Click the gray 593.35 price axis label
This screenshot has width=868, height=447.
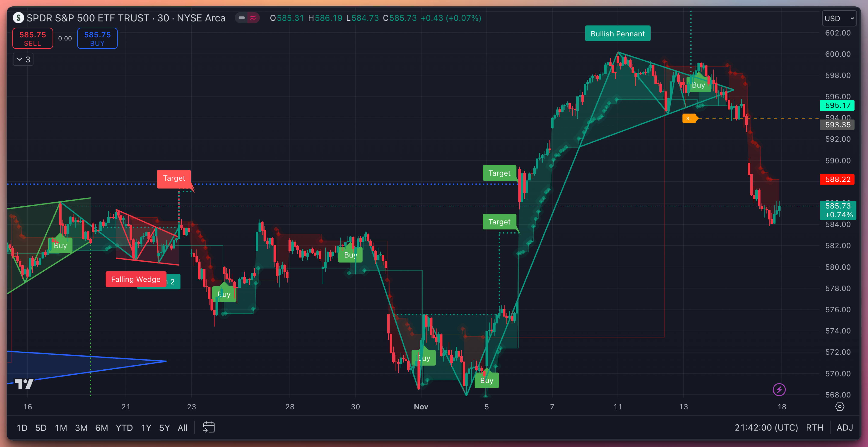838,125
